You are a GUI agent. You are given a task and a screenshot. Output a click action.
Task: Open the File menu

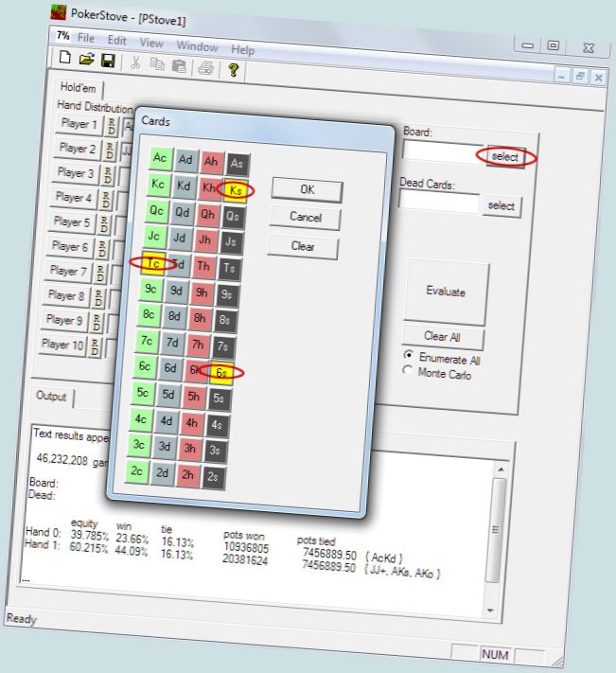[86, 38]
